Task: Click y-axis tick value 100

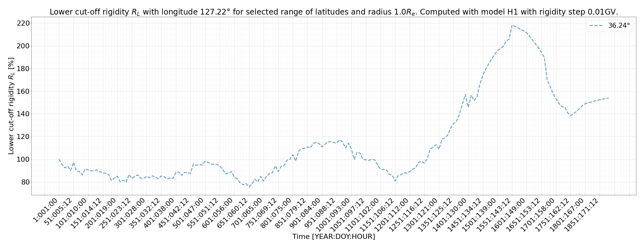Action: click(23, 160)
